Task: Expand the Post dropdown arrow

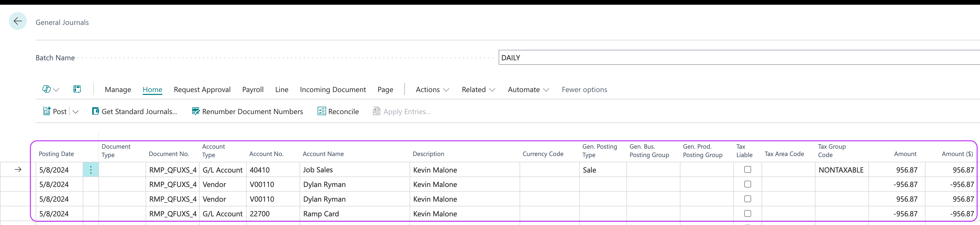Action: pos(75,111)
